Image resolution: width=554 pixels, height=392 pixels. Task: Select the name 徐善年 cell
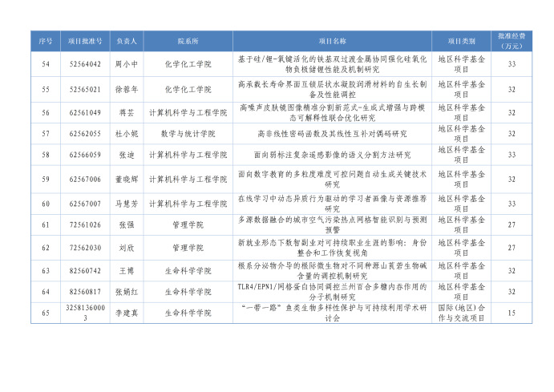tap(127, 89)
